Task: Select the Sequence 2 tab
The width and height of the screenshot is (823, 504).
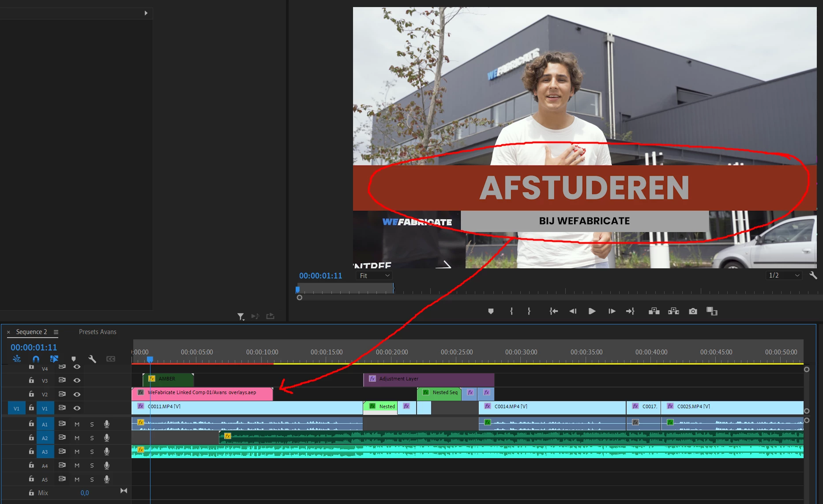Action: [31, 332]
